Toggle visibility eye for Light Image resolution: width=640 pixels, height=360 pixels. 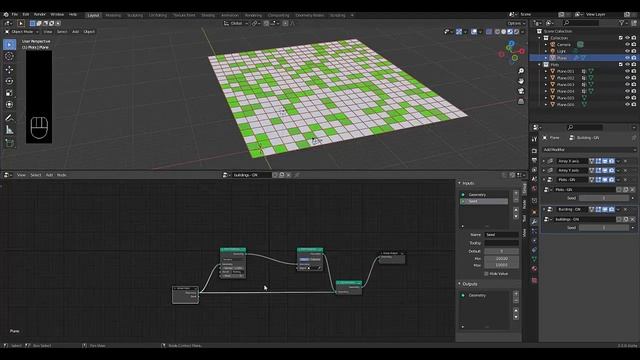(627, 51)
